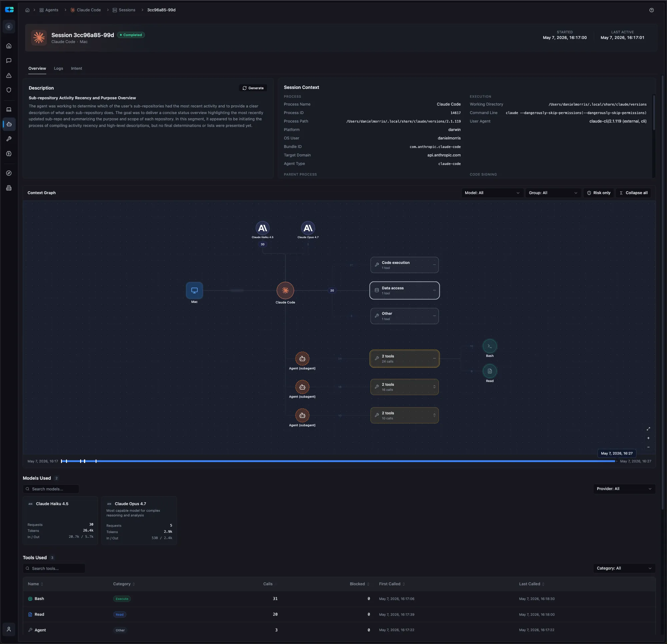Switch to the Logs tab

point(59,68)
